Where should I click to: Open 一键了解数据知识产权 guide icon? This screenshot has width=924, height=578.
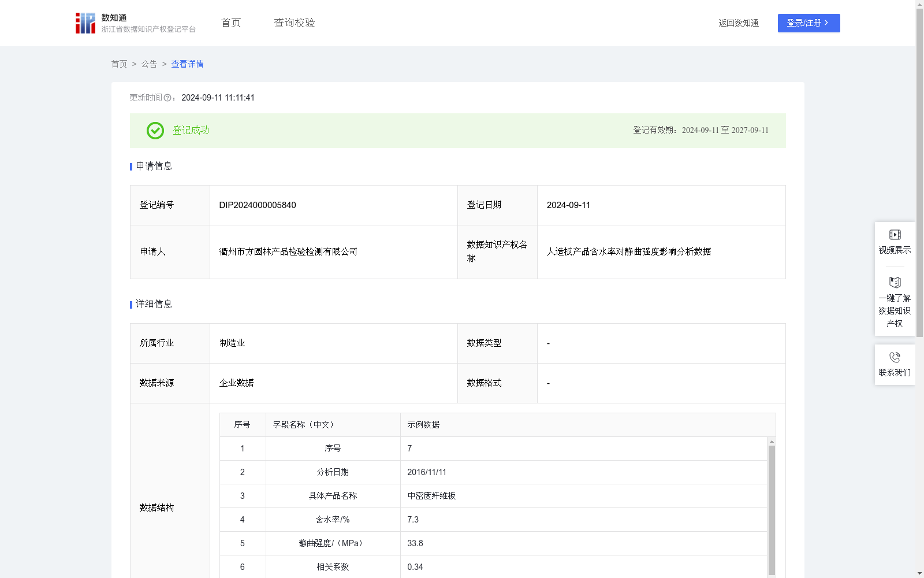895,282
